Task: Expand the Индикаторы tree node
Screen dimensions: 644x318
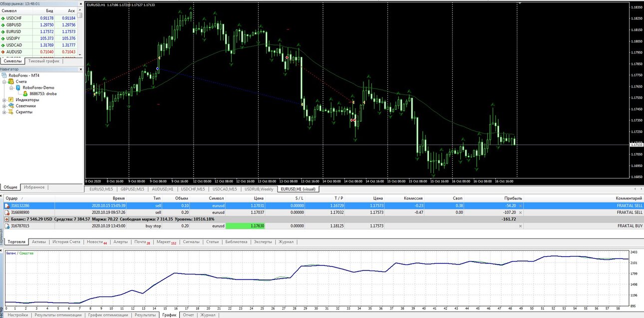Action: click(4, 99)
